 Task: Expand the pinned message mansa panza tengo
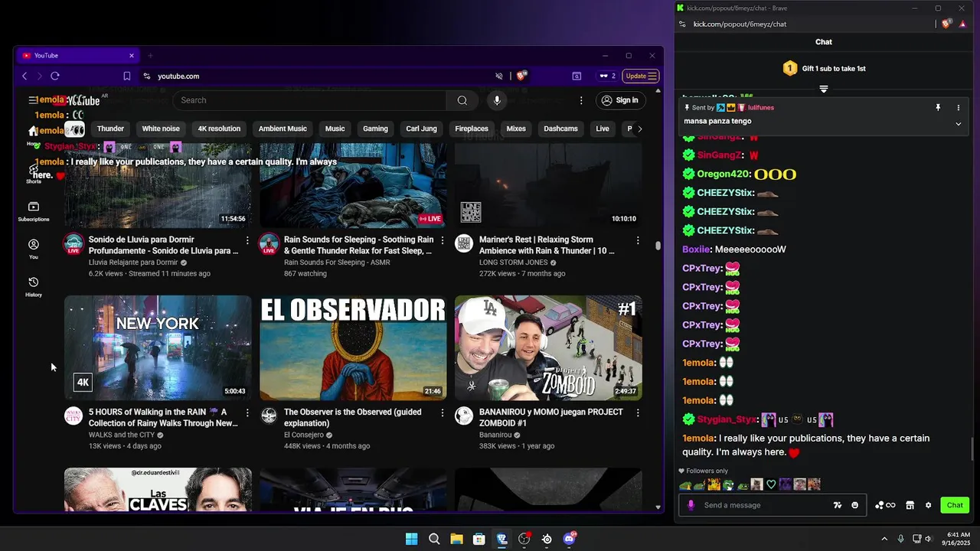(958, 124)
